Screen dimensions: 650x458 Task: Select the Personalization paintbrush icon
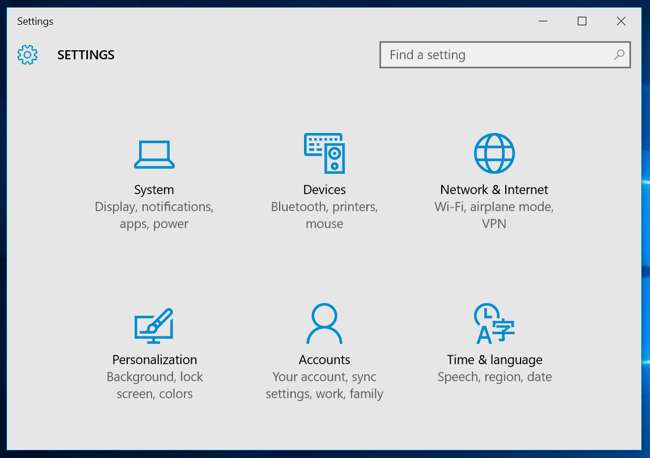tap(154, 324)
